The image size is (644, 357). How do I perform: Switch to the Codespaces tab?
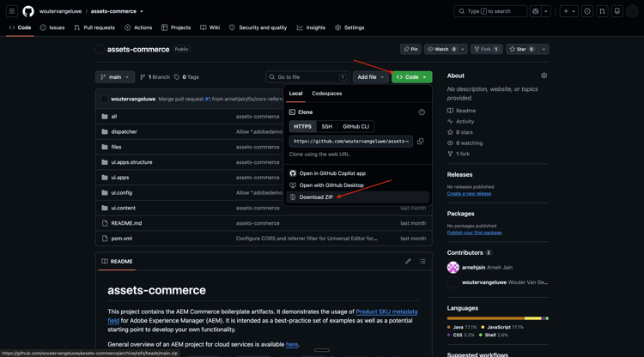tap(326, 94)
